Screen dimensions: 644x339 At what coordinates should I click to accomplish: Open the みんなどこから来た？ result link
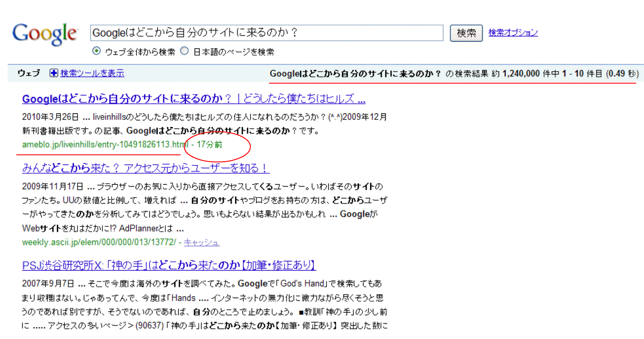(x=146, y=168)
